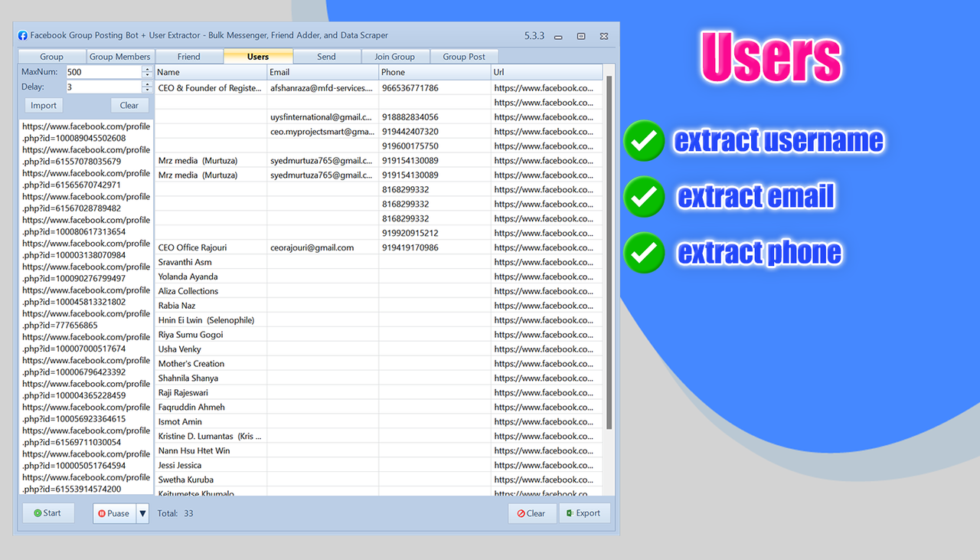Select the Swetha Kuruba row
Viewport: 980px width, 560px height.
(x=379, y=480)
